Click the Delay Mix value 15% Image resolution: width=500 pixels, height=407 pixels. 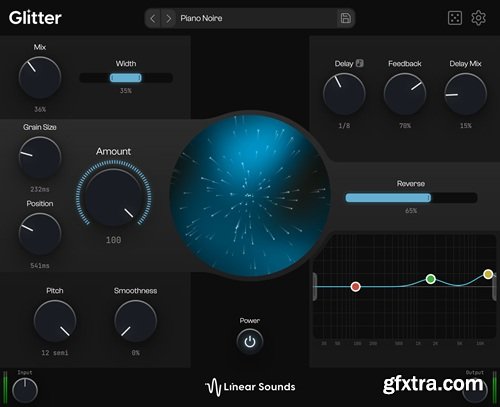465,126
